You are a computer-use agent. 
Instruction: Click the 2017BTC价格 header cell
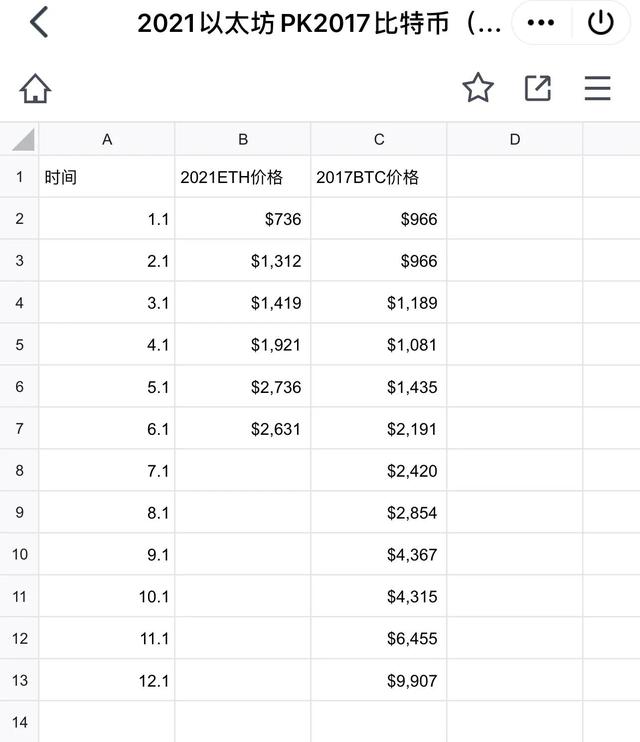coord(379,177)
